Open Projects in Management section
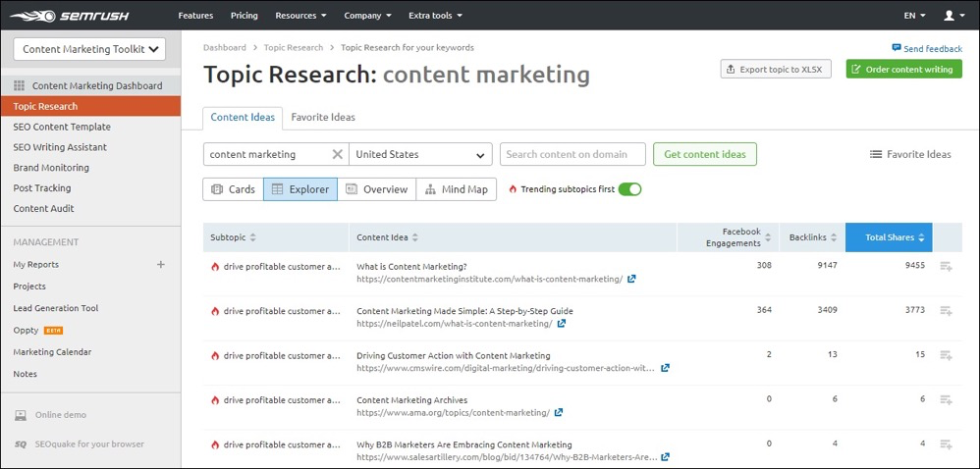The image size is (980, 469). pos(29,287)
